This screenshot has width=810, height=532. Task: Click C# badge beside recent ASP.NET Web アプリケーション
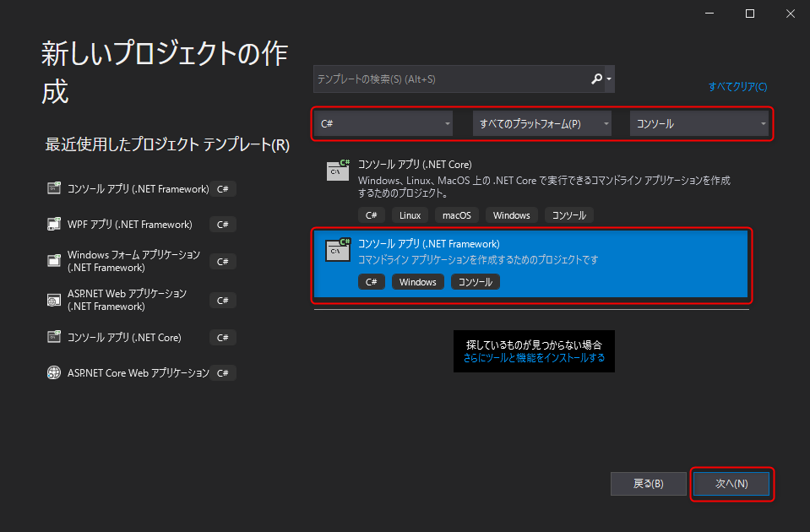pos(223,300)
